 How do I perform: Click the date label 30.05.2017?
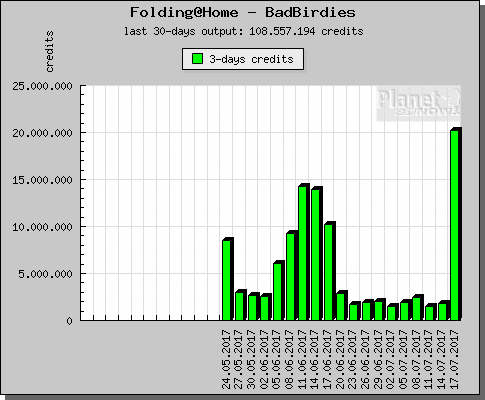tap(252, 359)
